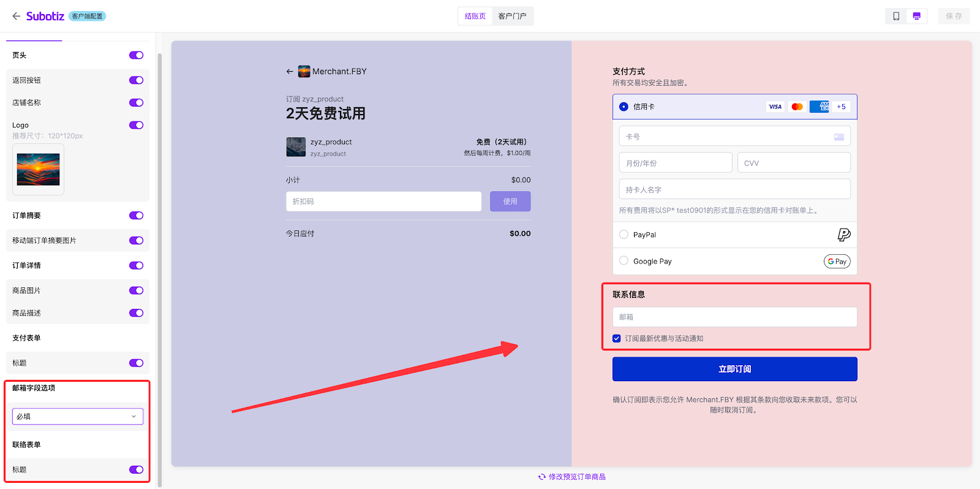Image resolution: width=980 pixels, height=489 pixels.
Task: Click the +5 more cards badge
Action: (x=841, y=107)
